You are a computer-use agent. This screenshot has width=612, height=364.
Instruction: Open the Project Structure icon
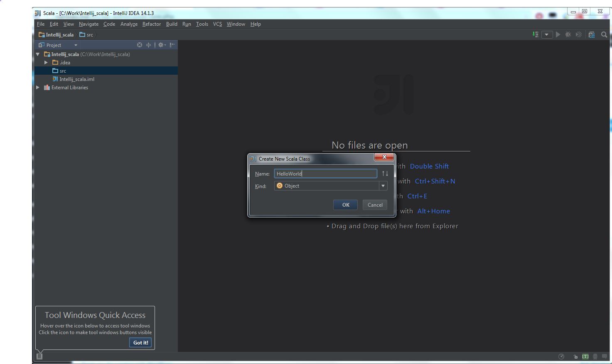592,34
